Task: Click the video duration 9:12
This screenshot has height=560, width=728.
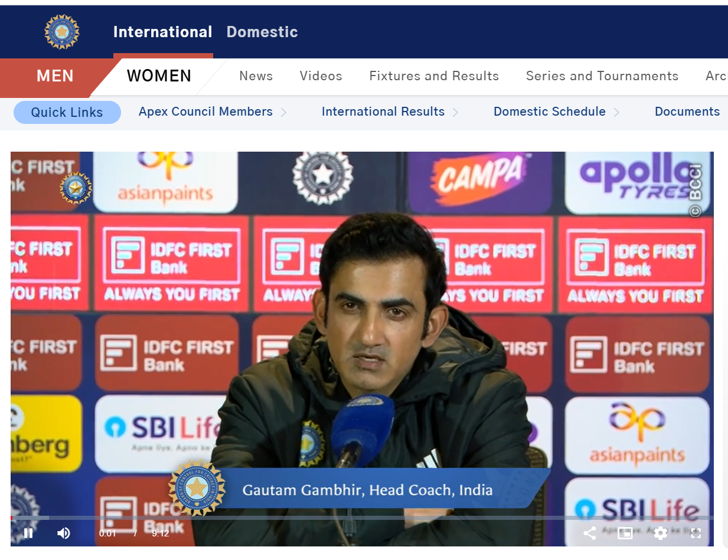Action: tap(161, 533)
